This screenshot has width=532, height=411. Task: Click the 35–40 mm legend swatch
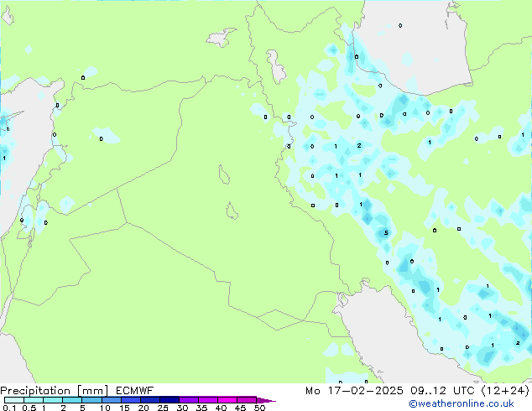coord(207,400)
